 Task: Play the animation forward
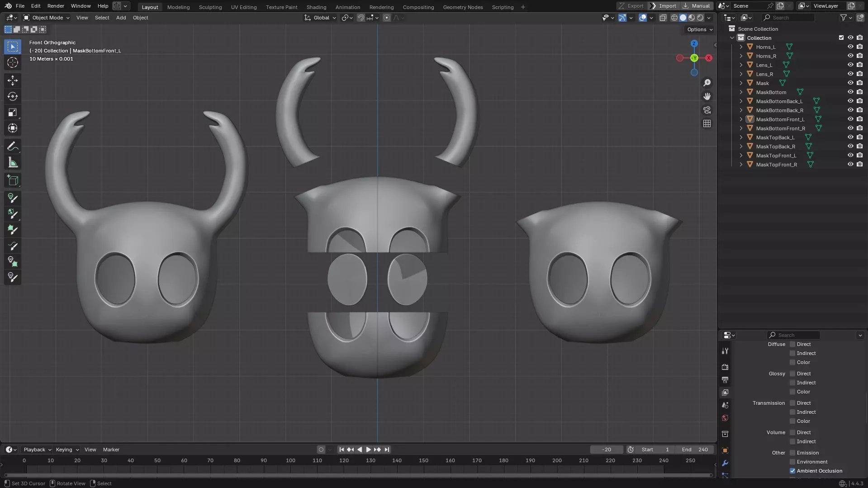(x=368, y=450)
